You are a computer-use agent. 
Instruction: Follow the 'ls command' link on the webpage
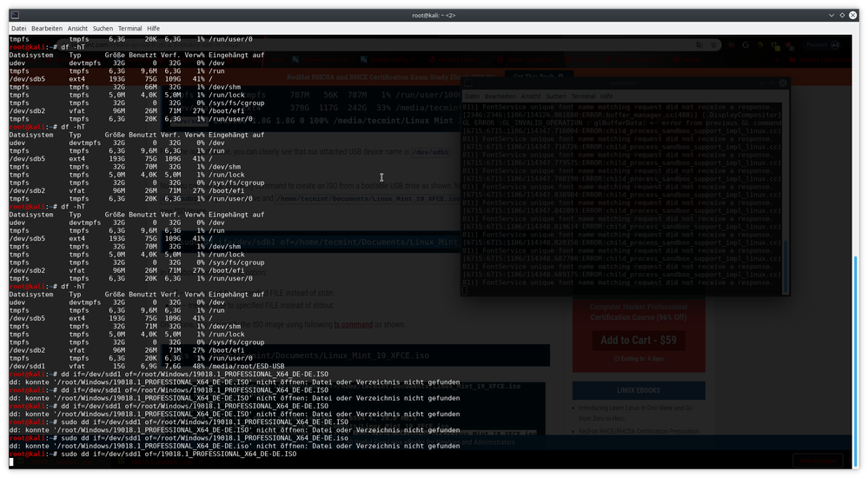tap(353, 324)
